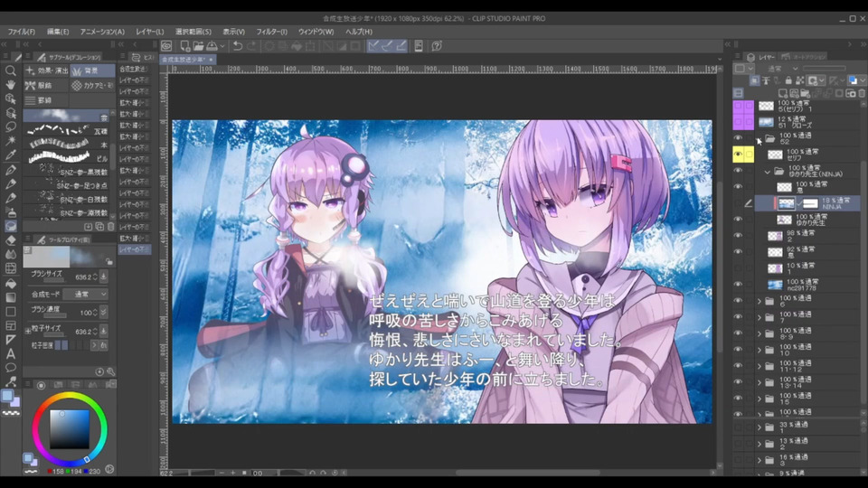Click the Redo arrow in command bar
Screen dimensions: 868x488
point(251,46)
